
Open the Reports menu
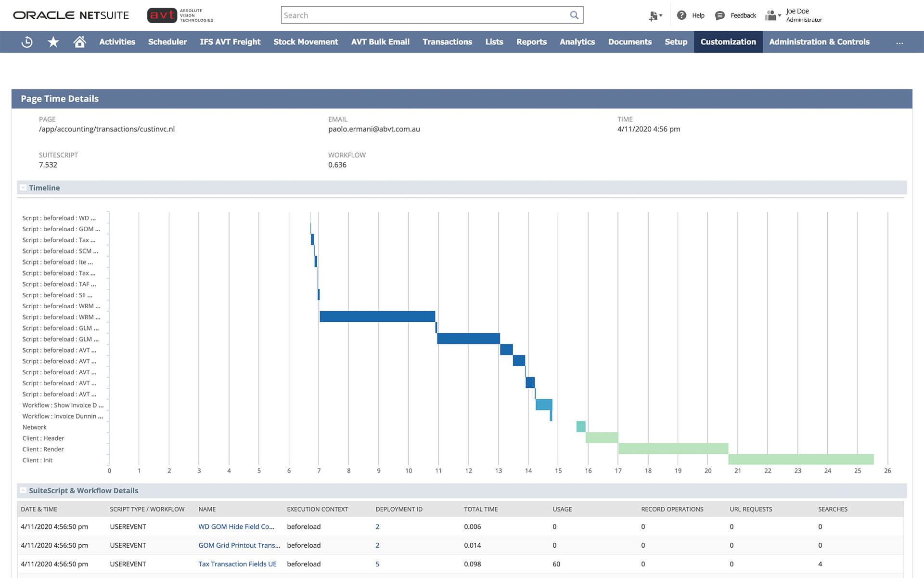click(x=531, y=42)
